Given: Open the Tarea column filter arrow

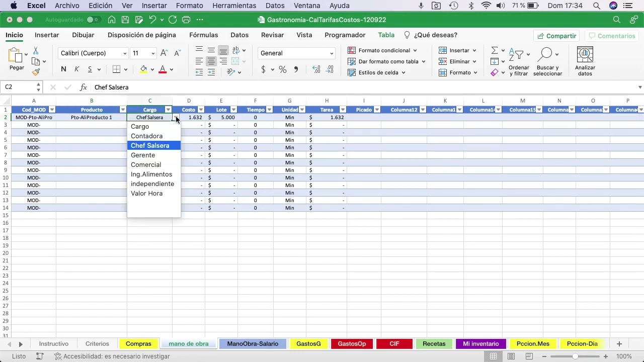Looking at the screenshot, I should tap(343, 110).
